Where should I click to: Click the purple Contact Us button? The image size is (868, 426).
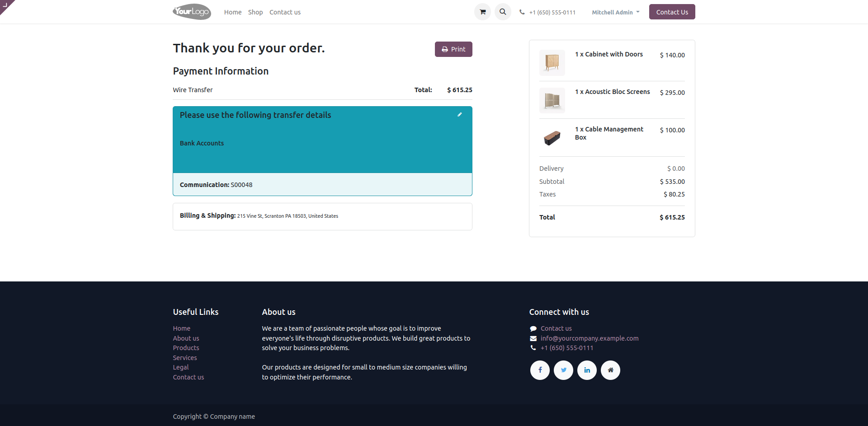click(672, 12)
